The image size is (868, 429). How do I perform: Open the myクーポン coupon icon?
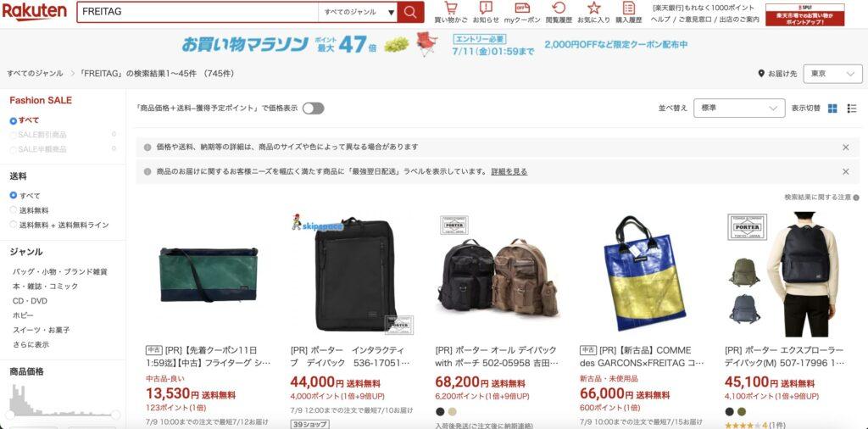pos(522,8)
